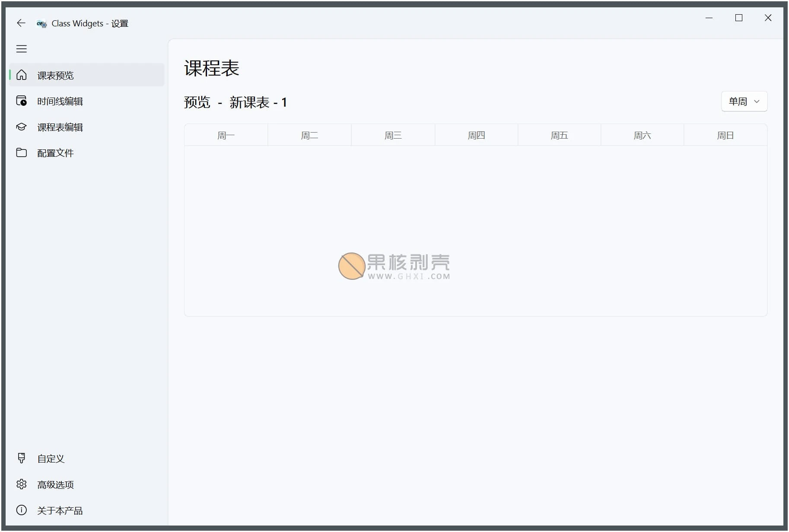Open the 时间线编辑 menu item
The width and height of the screenshot is (789, 532).
(60, 101)
